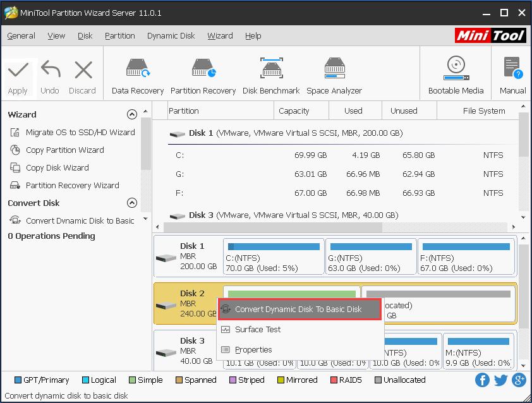Screen dimensions: 532x403
Task: Open the Disk menu
Action: click(x=85, y=35)
